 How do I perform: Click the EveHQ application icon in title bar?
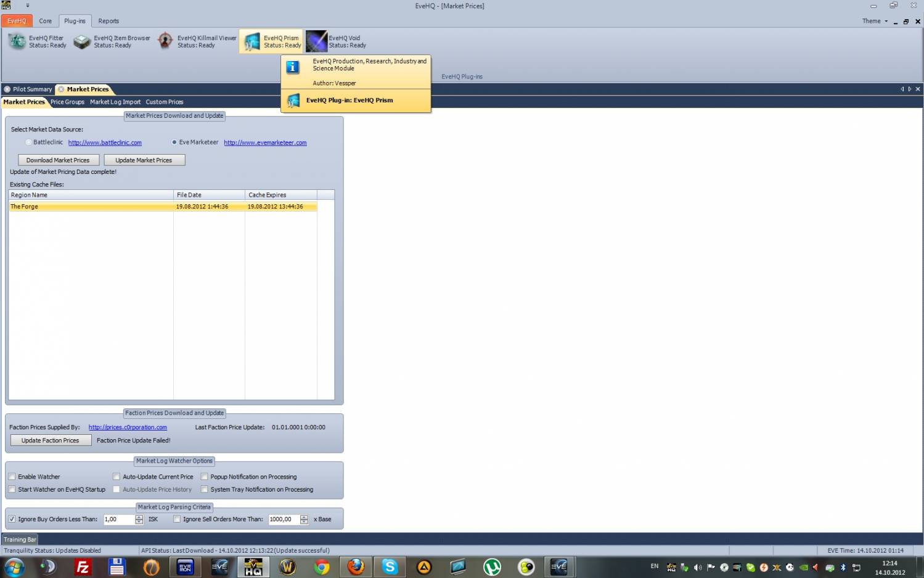(x=6, y=5)
